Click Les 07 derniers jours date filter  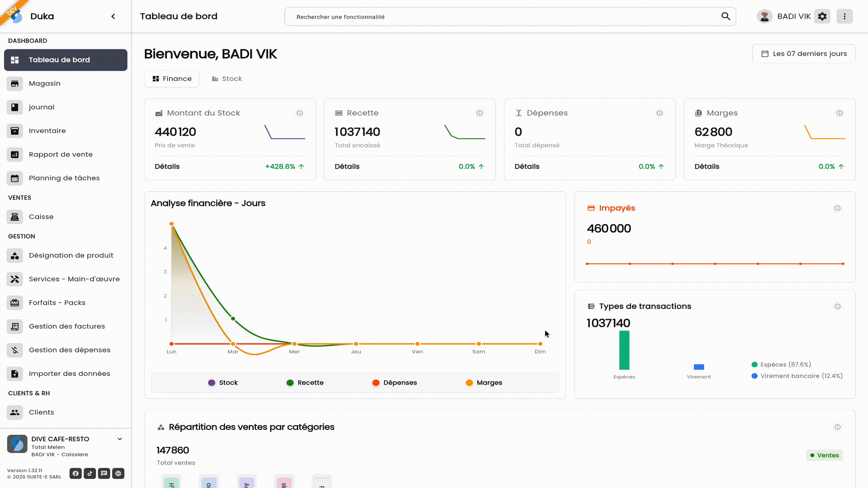point(803,53)
